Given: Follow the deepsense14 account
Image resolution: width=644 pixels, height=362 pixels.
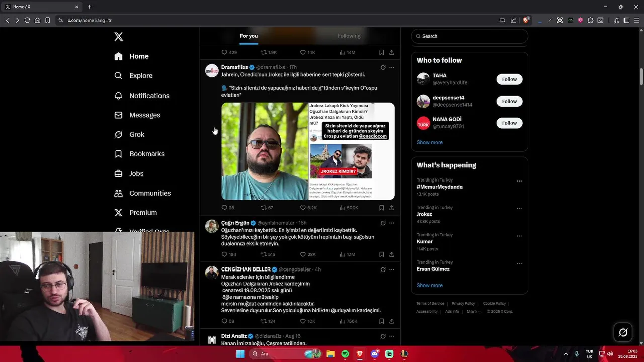Looking at the screenshot, I should [x=509, y=101].
